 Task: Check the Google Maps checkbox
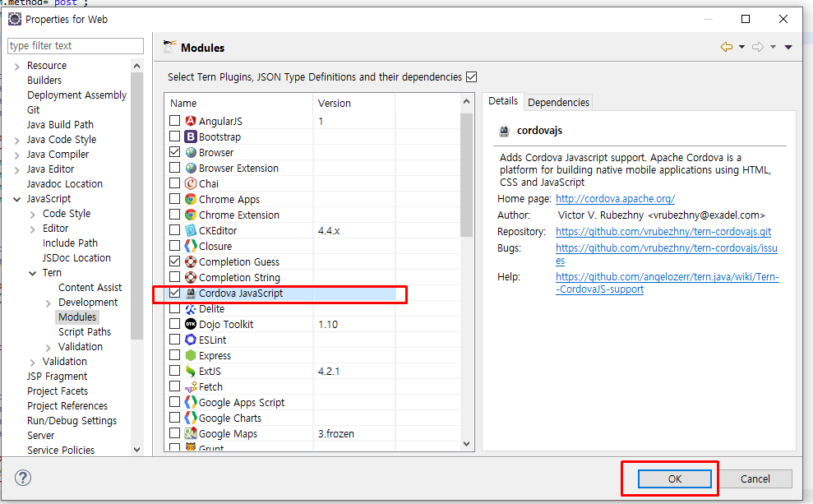pos(175,433)
